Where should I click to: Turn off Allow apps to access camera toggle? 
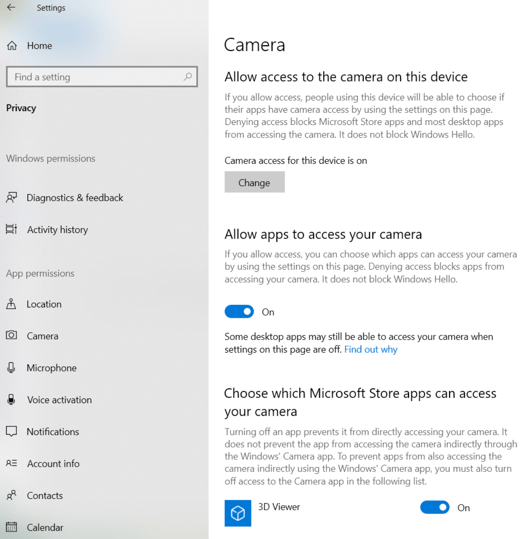[x=239, y=312]
